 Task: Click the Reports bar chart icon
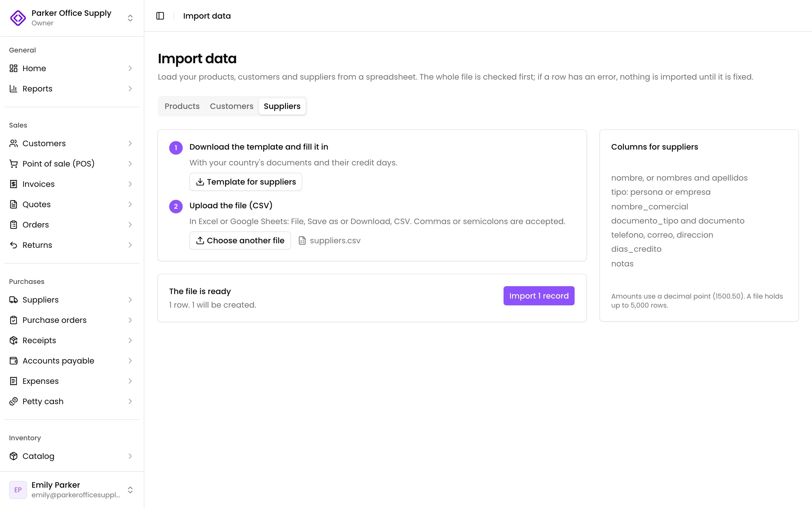[x=14, y=89]
